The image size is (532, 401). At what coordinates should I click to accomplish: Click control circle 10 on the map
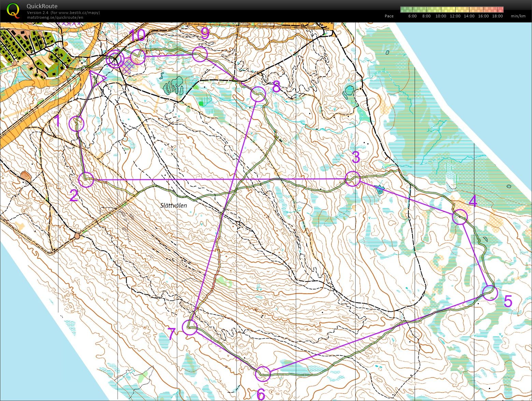pos(138,57)
